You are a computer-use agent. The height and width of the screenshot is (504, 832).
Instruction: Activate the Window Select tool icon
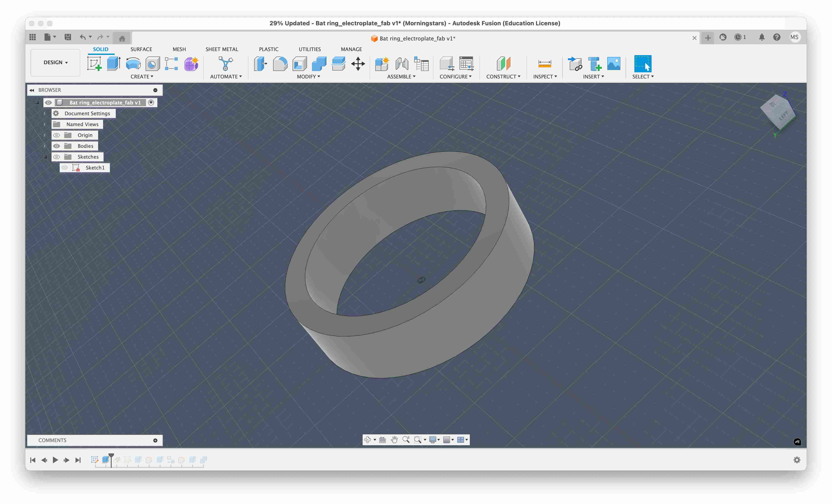[643, 64]
